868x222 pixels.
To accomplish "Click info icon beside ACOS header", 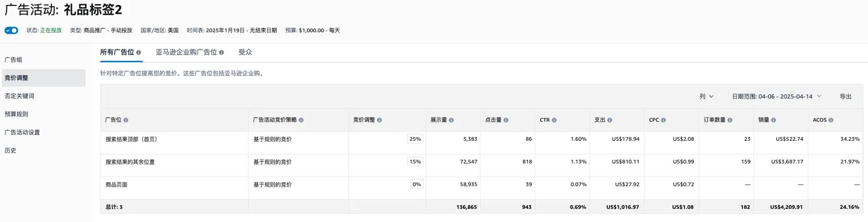I will tap(831, 120).
